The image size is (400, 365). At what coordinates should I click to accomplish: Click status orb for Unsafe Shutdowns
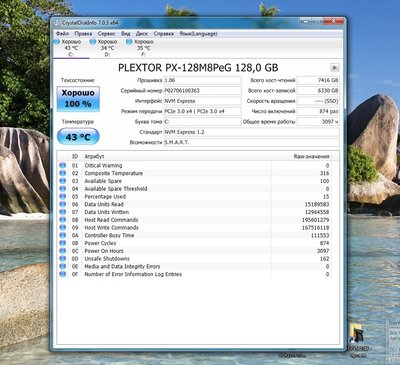point(62,258)
